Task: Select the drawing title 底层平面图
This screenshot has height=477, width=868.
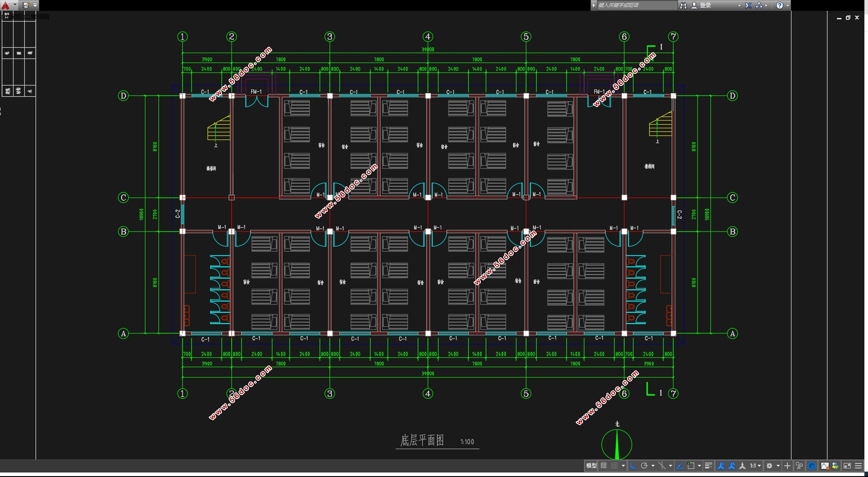Action: tap(422, 440)
